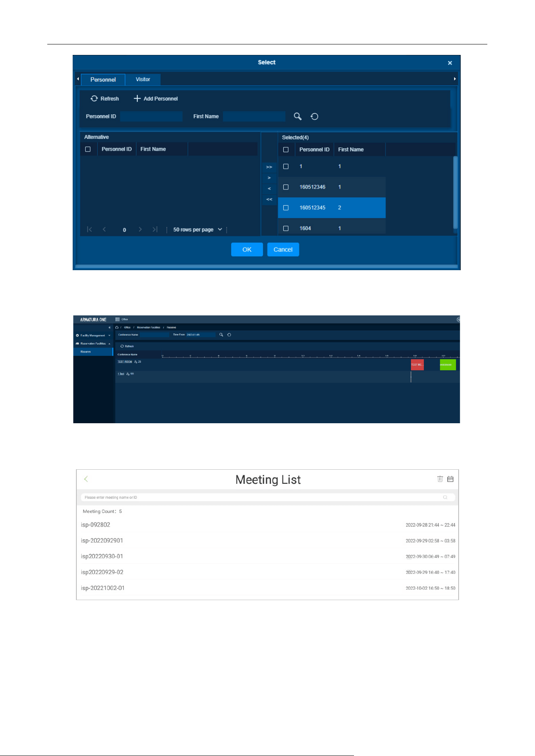This screenshot has height=756, width=535.
Task: Click the ARMATURA ONE logo
Action: coord(93,319)
